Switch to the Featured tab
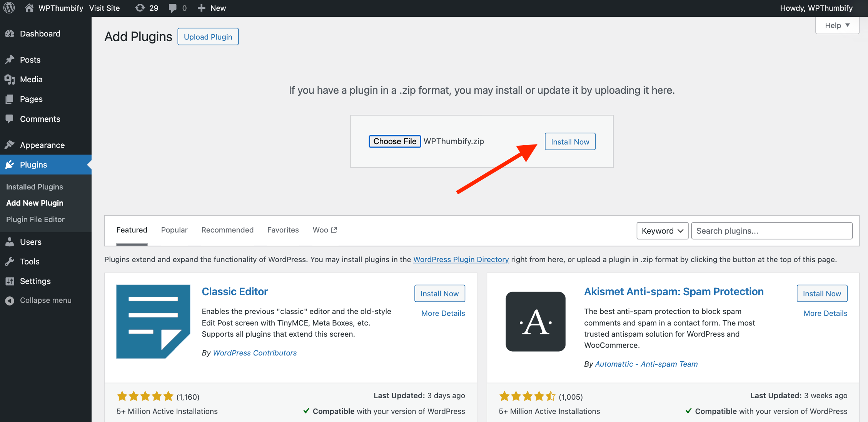The image size is (868, 422). (132, 230)
